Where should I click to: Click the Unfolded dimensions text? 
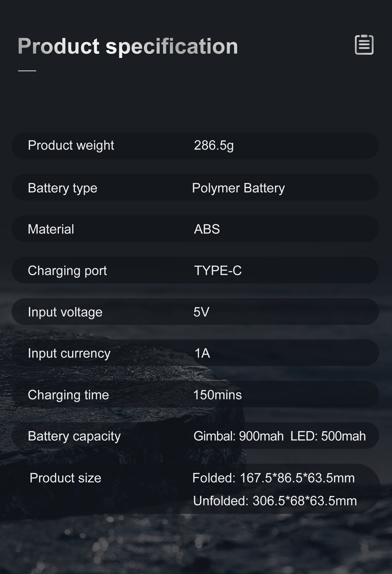(275, 501)
